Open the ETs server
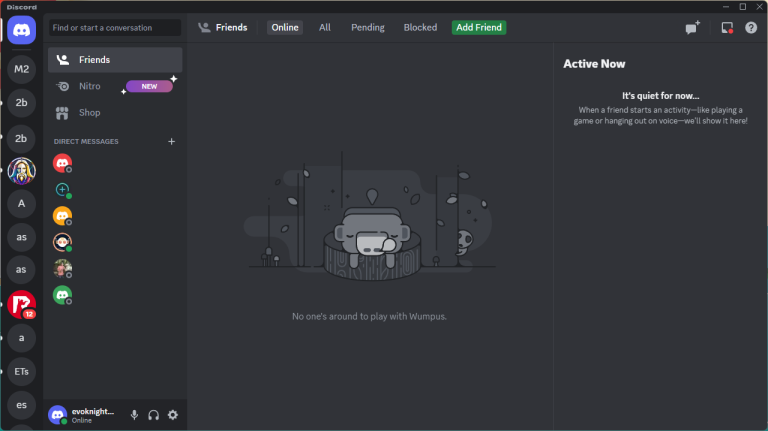This screenshot has width=768, height=431. pyautogui.click(x=21, y=372)
